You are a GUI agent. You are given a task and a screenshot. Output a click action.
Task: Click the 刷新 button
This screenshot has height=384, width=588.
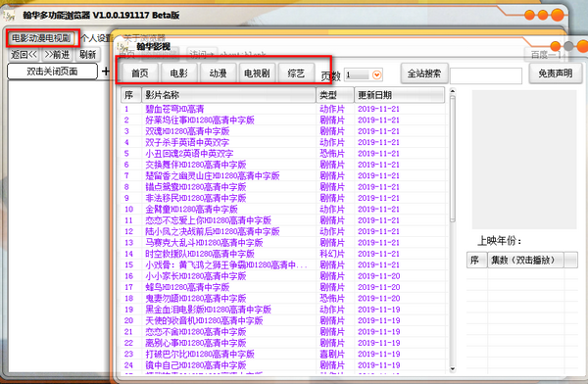[x=88, y=55]
